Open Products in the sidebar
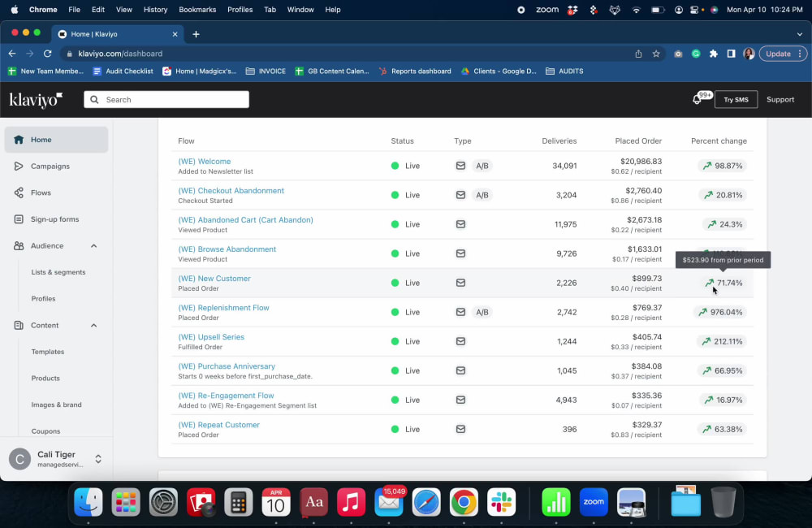Screen dimensions: 812x528 [x=45, y=379]
